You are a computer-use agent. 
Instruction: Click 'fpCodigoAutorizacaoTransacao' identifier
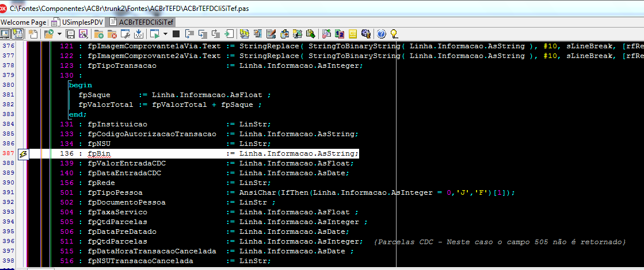click(x=152, y=134)
